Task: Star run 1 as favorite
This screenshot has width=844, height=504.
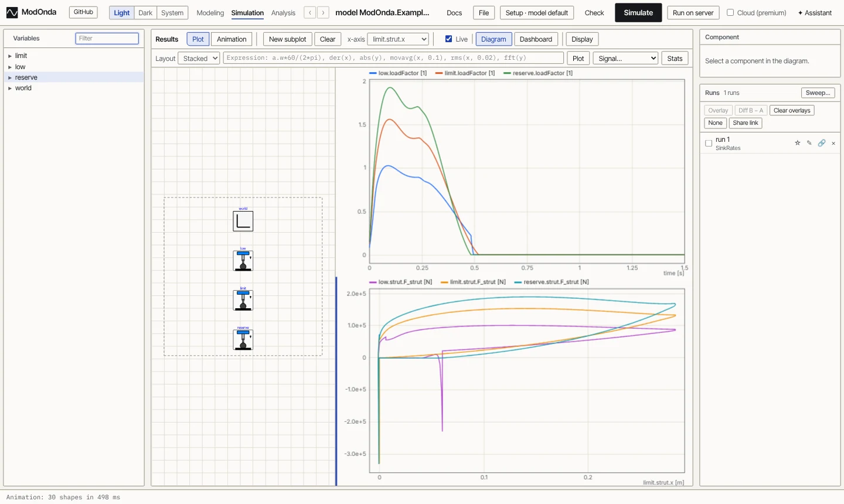Action: click(798, 143)
